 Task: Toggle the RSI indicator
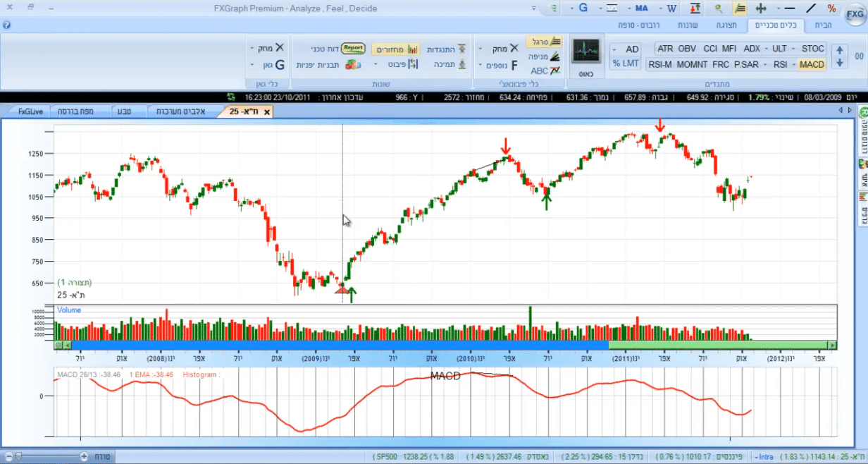click(x=780, y=64)
